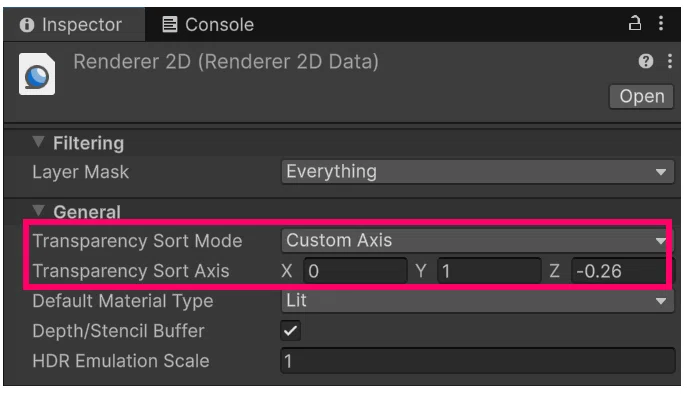The width and height of the screenshot is (687, 394).
Task: Click the Transparency Sort Axis Z field
Action: [619, 271]
